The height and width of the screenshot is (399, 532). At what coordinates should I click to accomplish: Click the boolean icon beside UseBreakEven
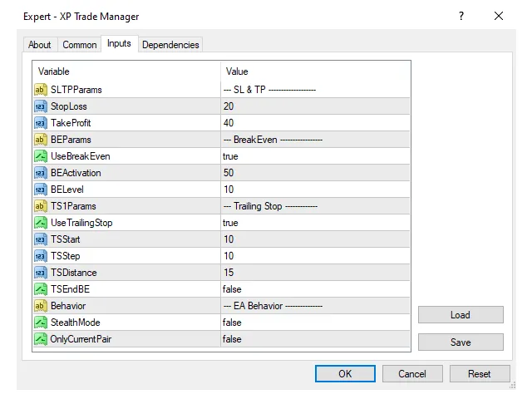(40, 156)
